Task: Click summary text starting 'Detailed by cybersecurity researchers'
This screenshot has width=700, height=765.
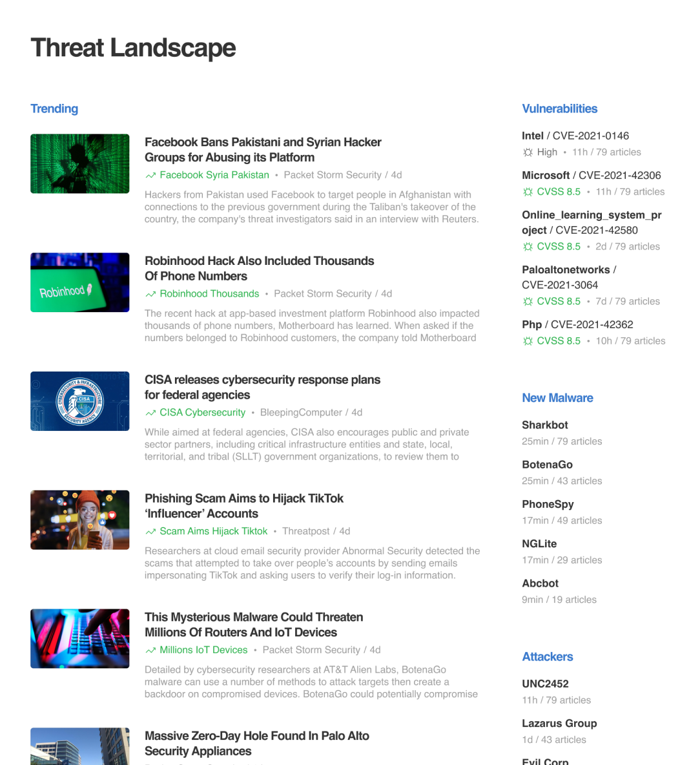Action: tap(311, 682)
